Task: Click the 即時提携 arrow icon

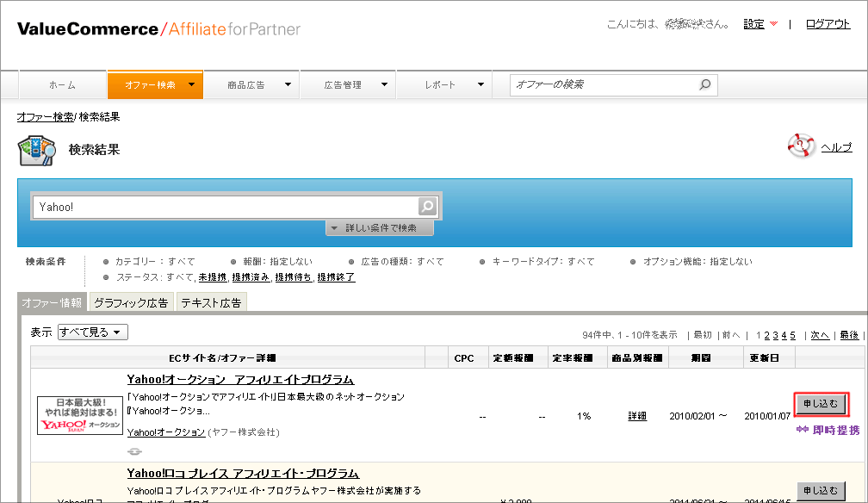Action: (x=803, y=429)
